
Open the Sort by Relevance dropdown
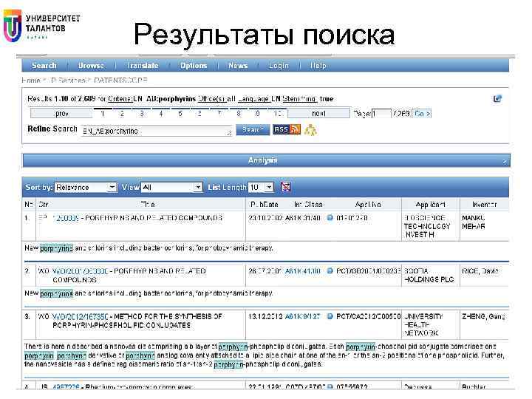pyautogui.click(x=86, y=187)
